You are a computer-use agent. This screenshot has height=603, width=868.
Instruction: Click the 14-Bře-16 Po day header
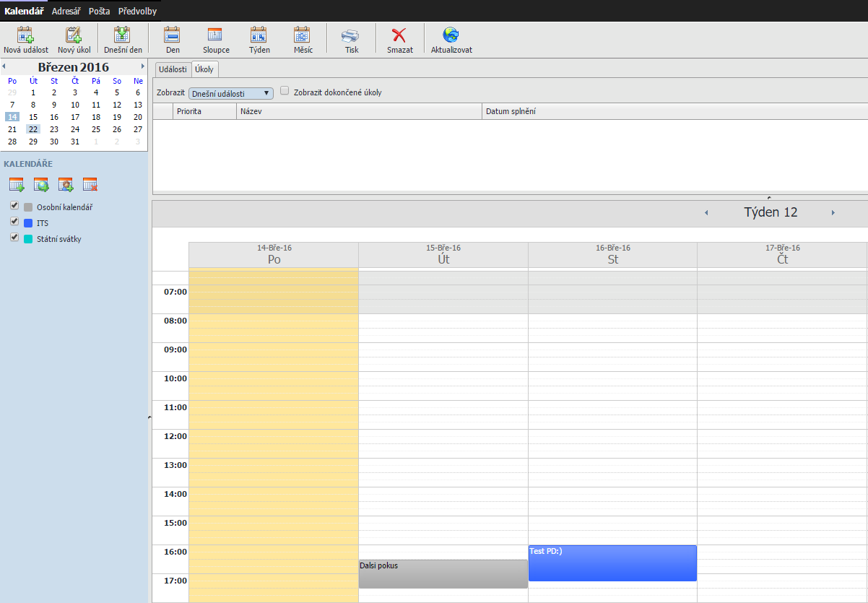point(274,255)
